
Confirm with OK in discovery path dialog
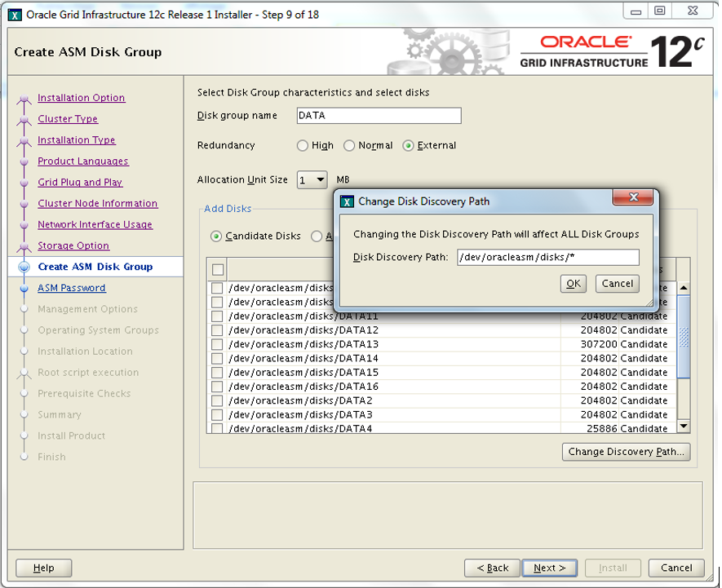pyautogui.click(x=574, y=284)
